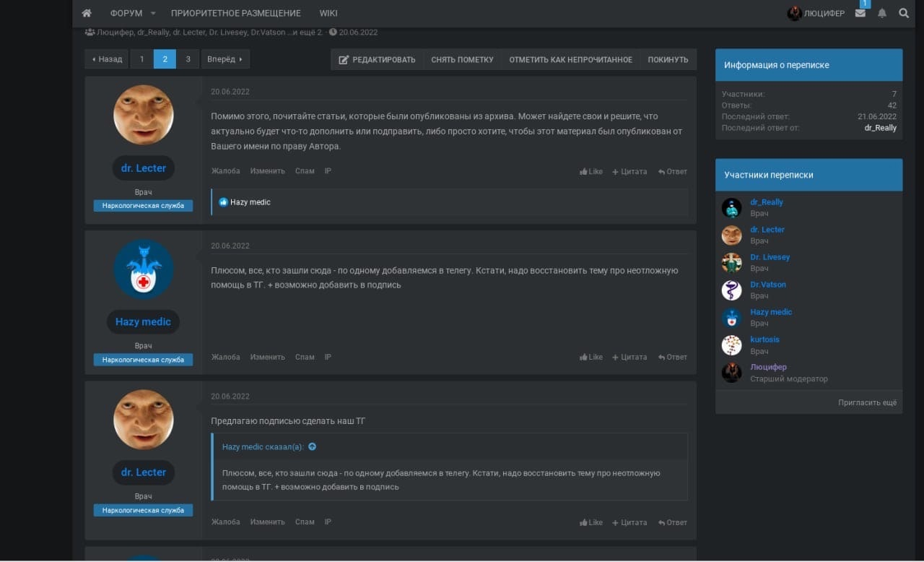
Task: Open dr_Really in participants list
Action: [767, 202]
